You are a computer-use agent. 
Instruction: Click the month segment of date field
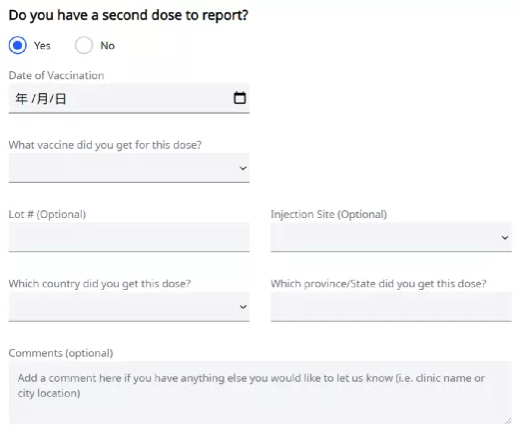click(42, 99)
